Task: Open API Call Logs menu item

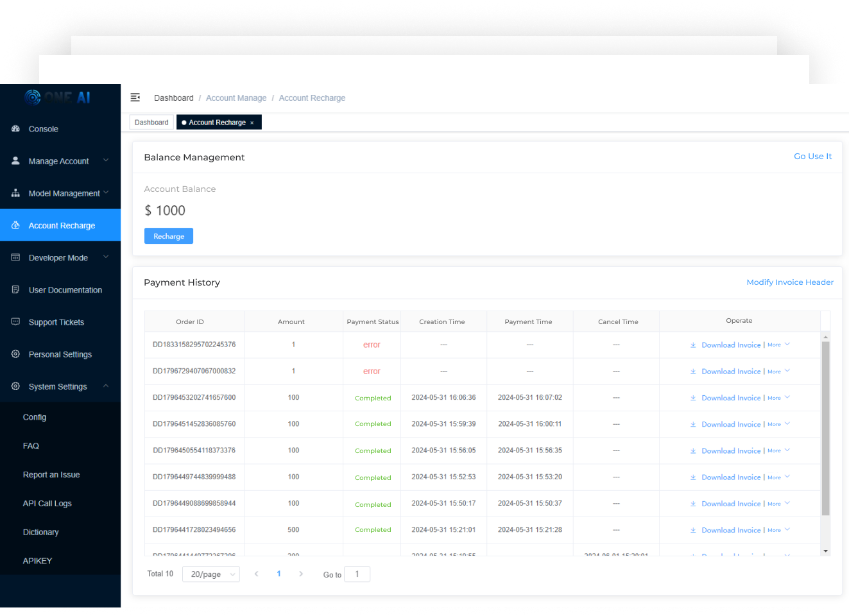Action: pos(47,504)
